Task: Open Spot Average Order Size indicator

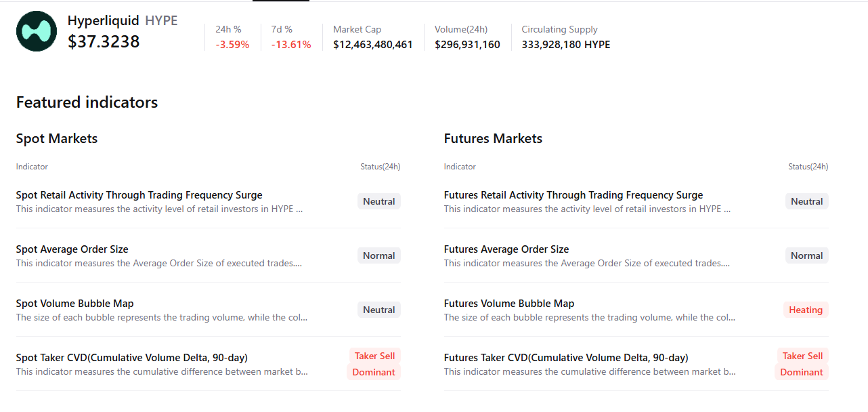Action: pos(72,249)
